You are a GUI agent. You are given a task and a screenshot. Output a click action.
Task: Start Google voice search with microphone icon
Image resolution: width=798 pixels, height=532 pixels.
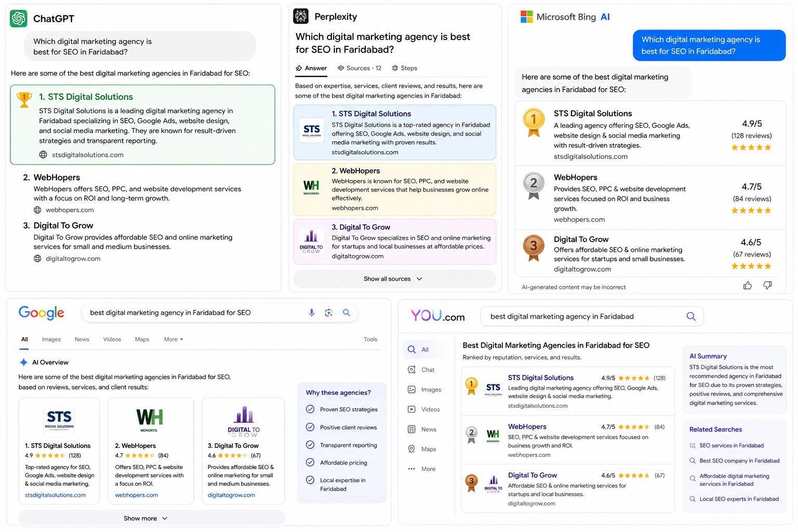pos(312,313)
